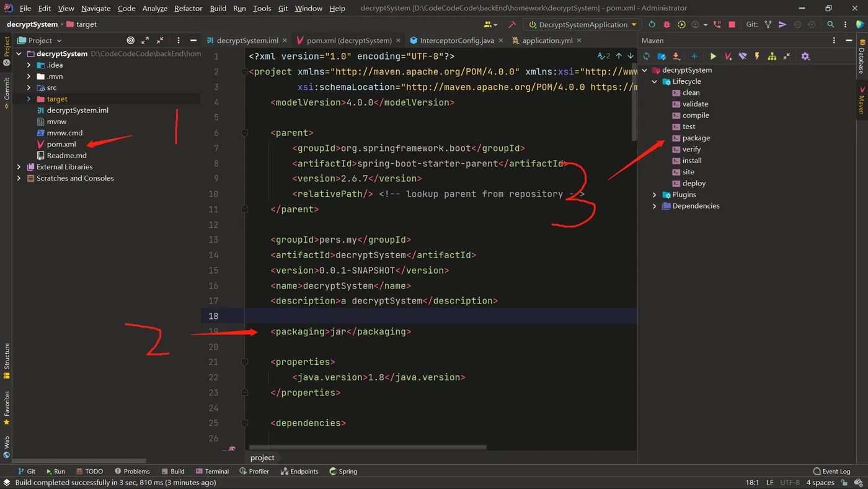The height and width of the screenshot is (489, 868).
Task: Select package lifecycle goal
Action: coord(696,138)
